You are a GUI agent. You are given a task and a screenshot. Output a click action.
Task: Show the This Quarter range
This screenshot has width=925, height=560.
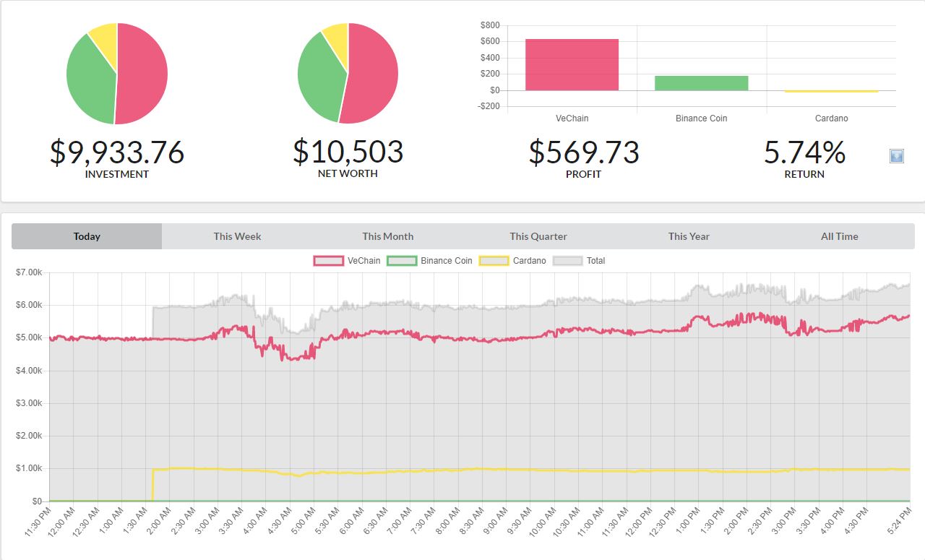coord(538,236)
